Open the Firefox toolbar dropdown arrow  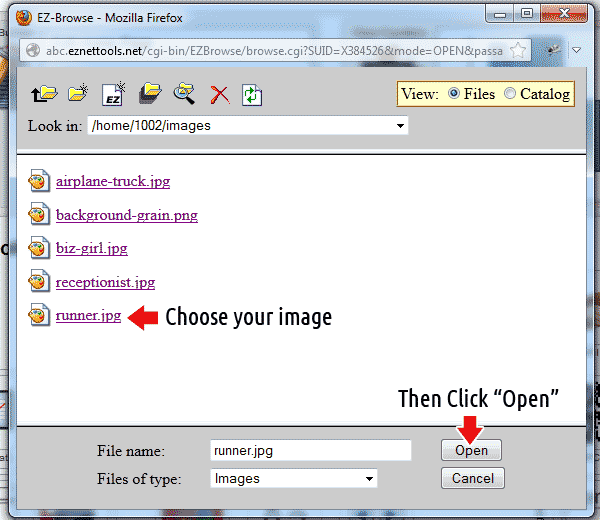coord(579,50)
